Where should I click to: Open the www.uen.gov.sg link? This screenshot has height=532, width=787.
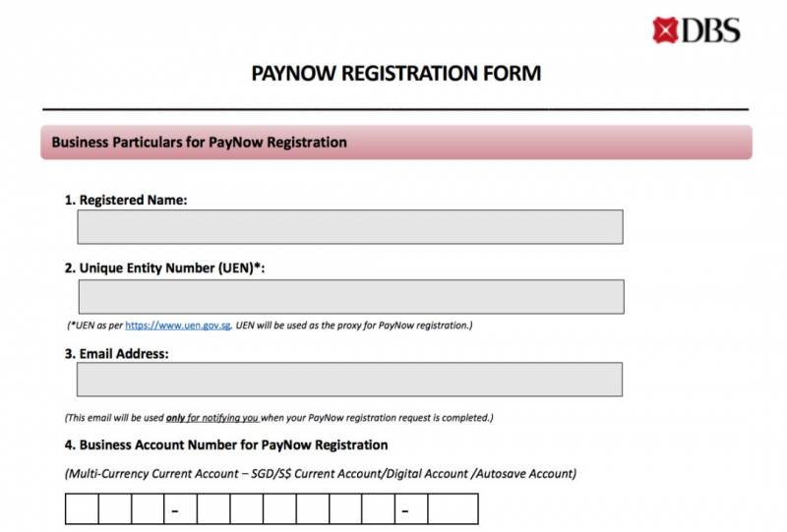178,325
